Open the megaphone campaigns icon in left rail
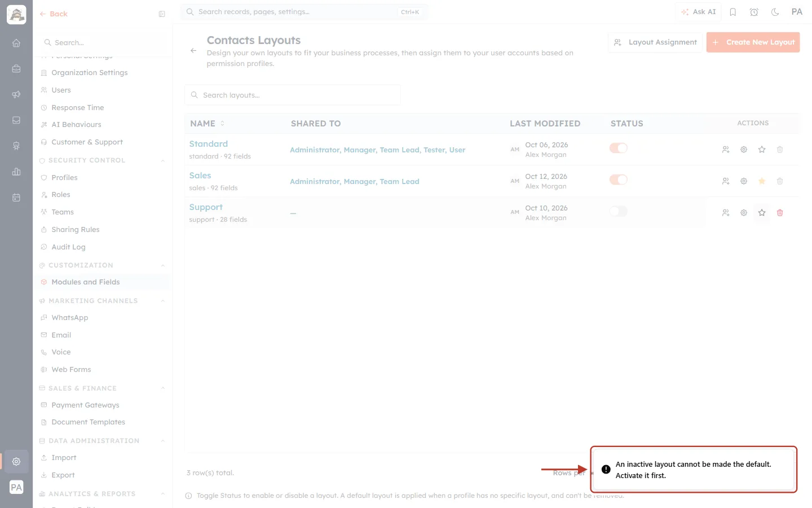Screen dimensions: 812x508 pos(16,94)
